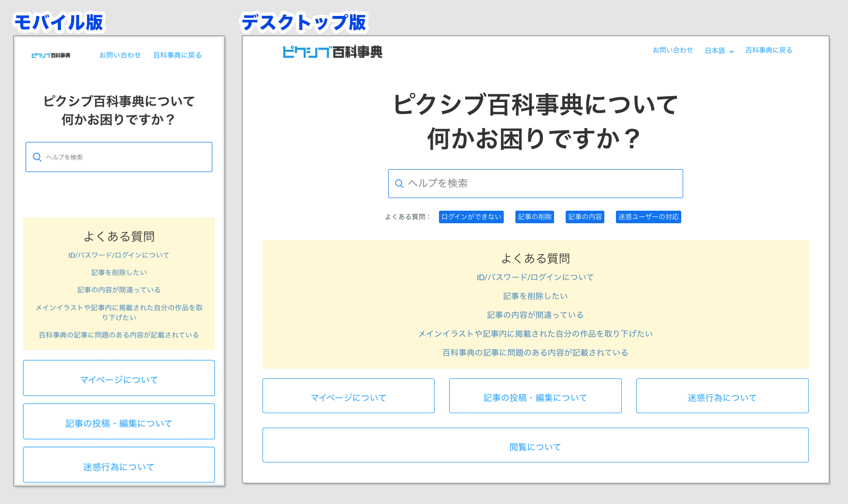Click desktop お問い合わせ header link
This screenshot has height=504, width=848.
[673, 50]
